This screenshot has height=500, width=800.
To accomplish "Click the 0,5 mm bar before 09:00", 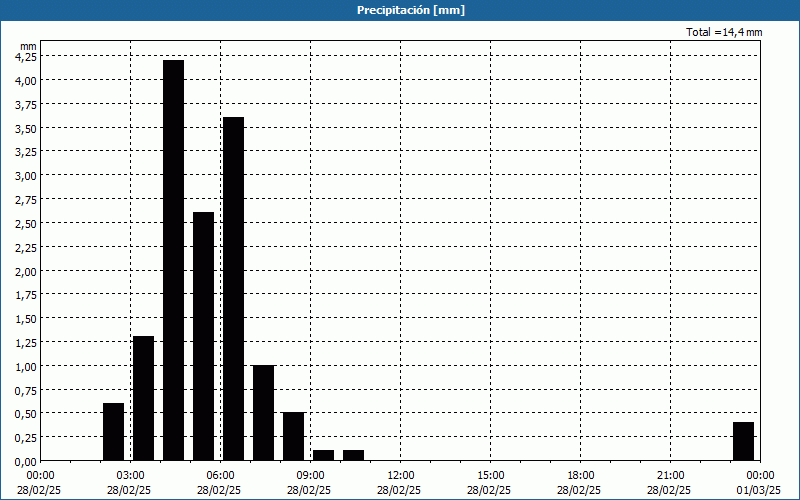I will (293, 437).
